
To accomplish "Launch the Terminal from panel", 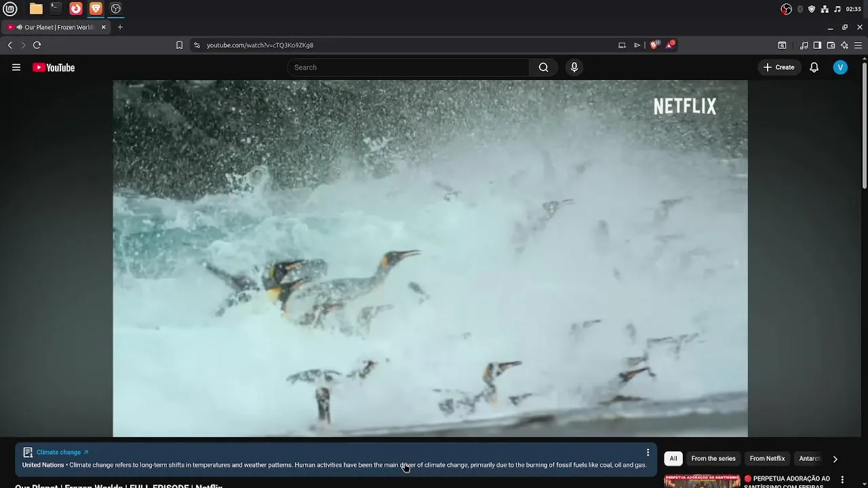I will click(x=56, y=9).
